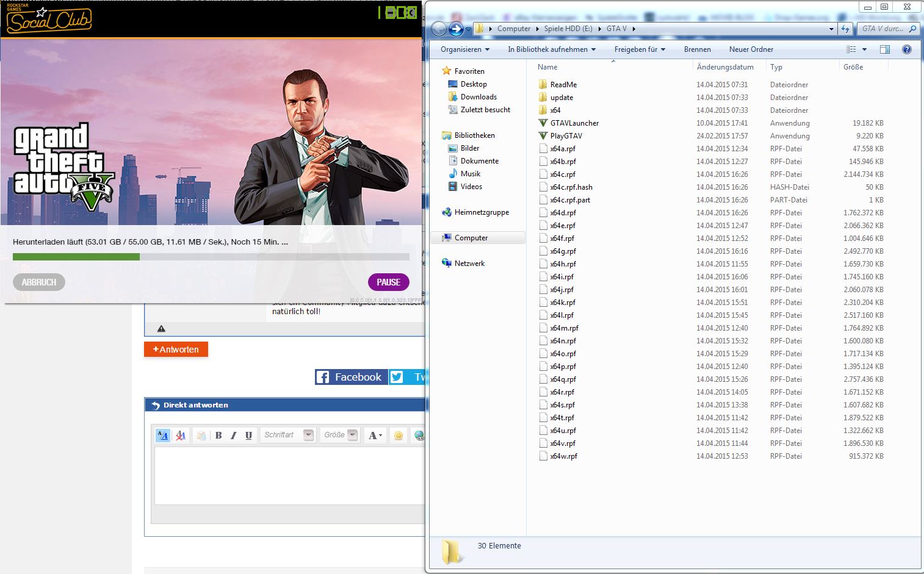Screen dimensions: 924x574
Task: Open Downloads in the navigation pane
Action: point(478,97)
